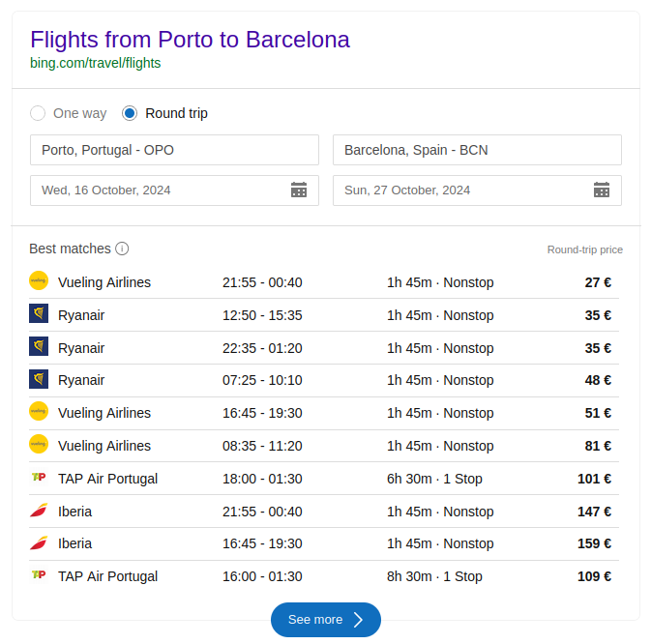Select the Round trip radio option

130,113
